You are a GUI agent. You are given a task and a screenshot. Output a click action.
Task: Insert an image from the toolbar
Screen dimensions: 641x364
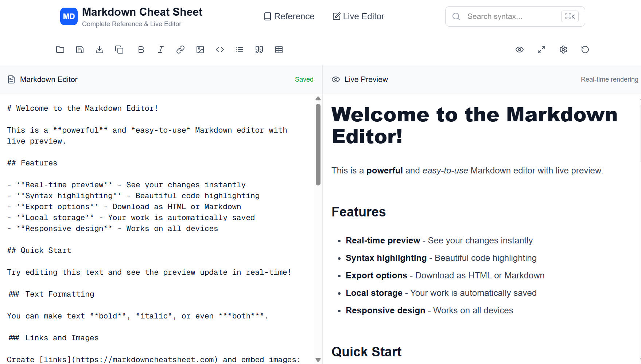pos(200,50)
